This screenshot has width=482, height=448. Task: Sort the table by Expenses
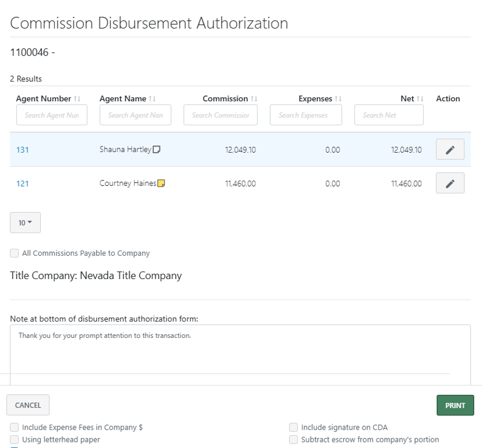(x=337, y=98)
